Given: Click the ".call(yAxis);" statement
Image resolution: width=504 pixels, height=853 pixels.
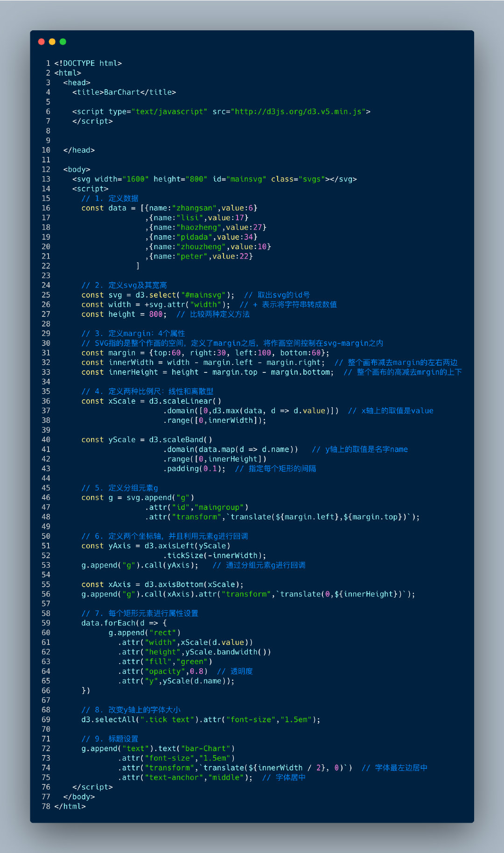Looking at the screenshot, I should click(140, 565).
